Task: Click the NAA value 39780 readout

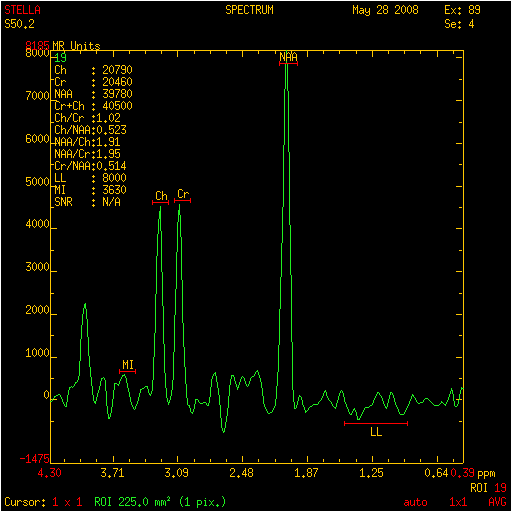Action: (117, 94)
